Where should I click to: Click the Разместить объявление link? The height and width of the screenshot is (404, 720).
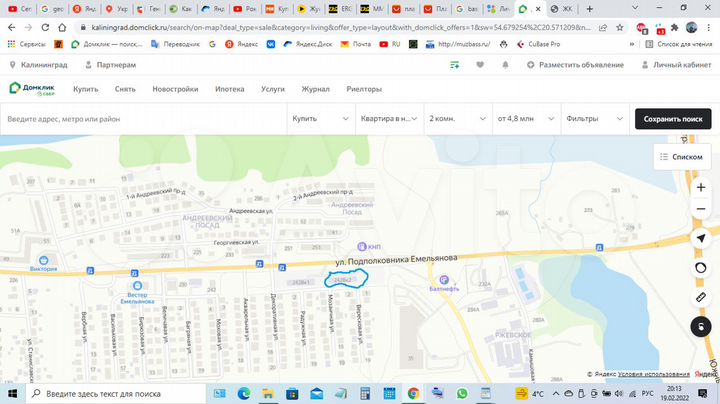tap(575, 65)
